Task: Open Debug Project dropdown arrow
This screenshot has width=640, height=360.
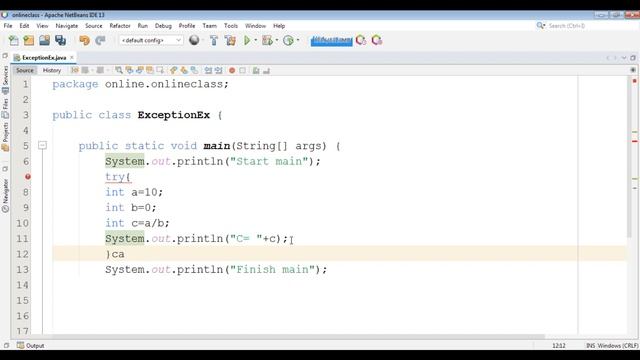Action: [277, 40]
